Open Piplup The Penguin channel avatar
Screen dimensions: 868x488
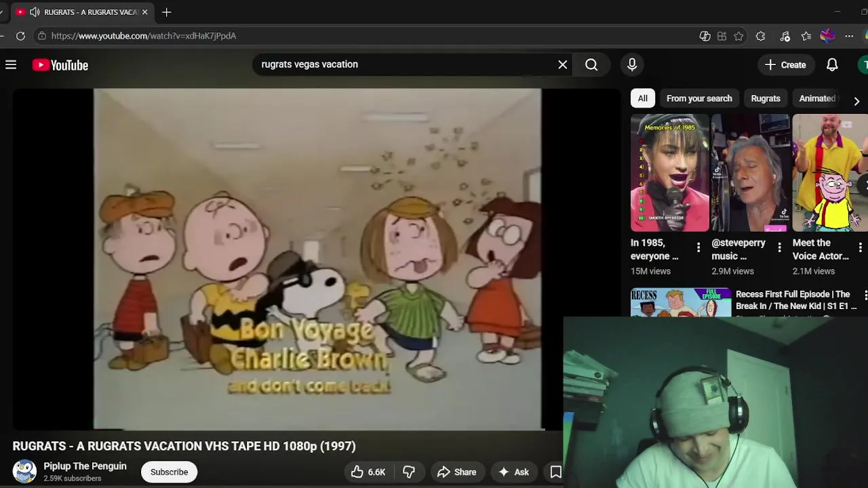(x=24, y=472)
